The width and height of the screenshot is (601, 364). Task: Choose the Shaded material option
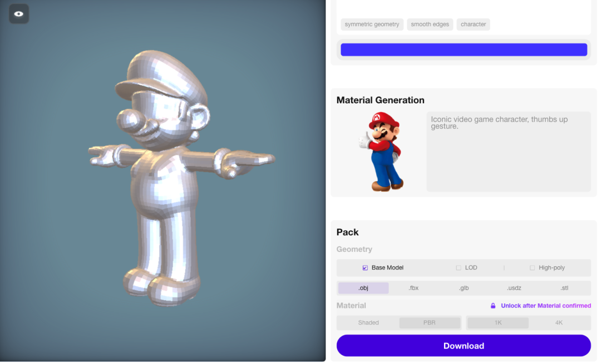click(x=368, y=323)
